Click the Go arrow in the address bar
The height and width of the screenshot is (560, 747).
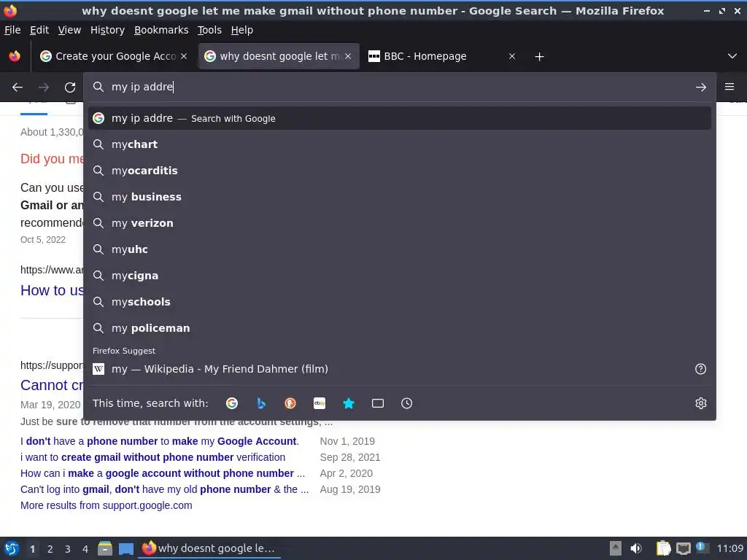pyautogui.click(x=701, y=87)
